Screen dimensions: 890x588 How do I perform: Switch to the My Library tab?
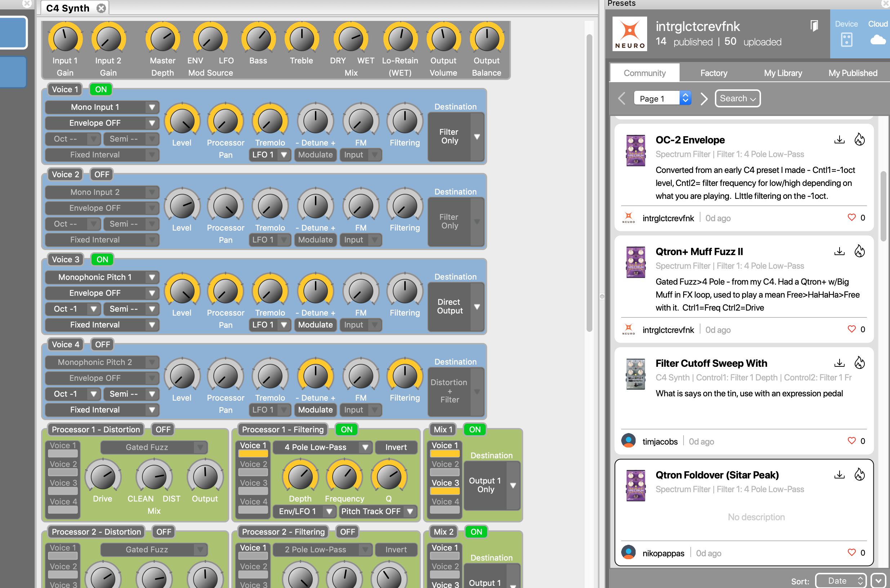click(x=783, y=73)
